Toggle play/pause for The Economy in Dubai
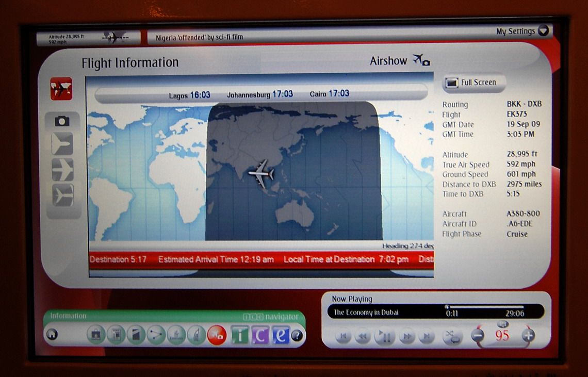Viewport: 588px width, 377px height. 384,337
